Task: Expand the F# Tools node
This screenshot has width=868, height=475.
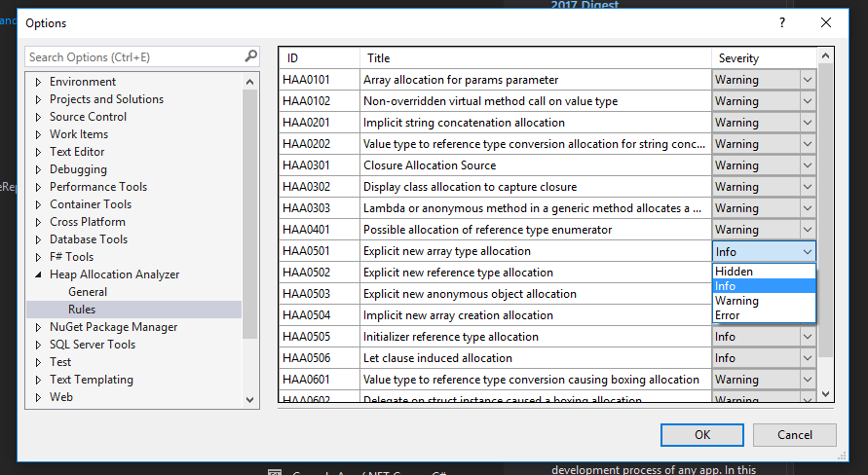Action: tap(38, 257)
